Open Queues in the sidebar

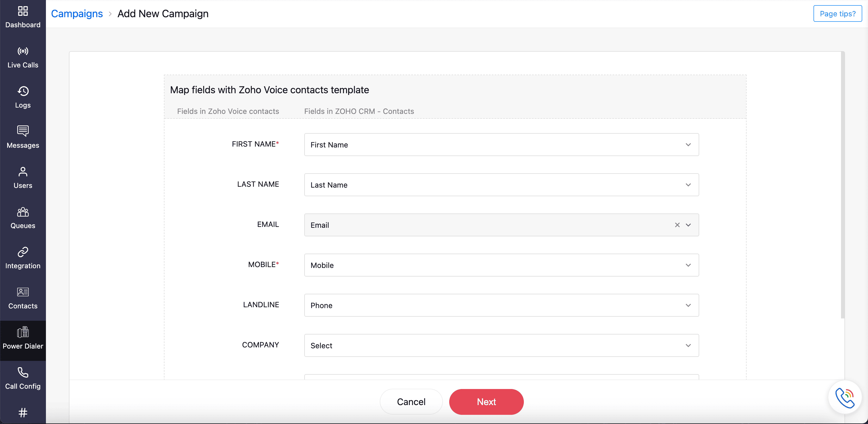pos(23,218)
